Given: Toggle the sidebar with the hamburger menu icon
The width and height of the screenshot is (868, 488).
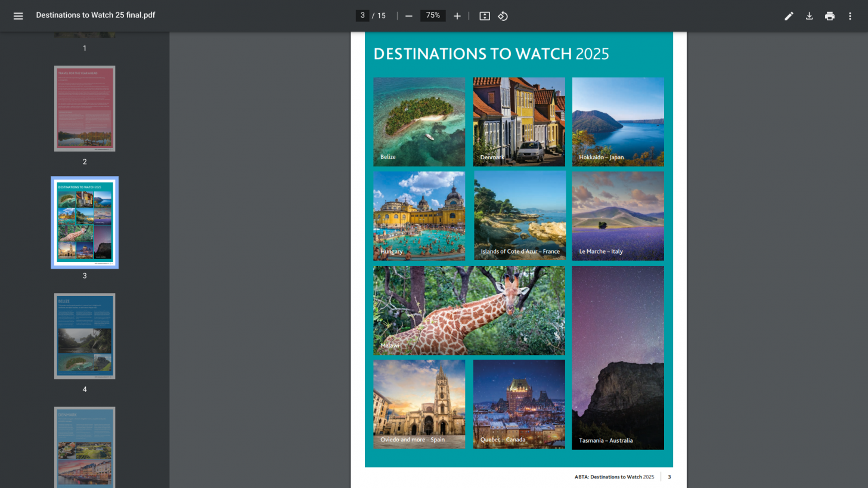Looking at the screenshot, I should pyautogui.click(x=18, y=16).
